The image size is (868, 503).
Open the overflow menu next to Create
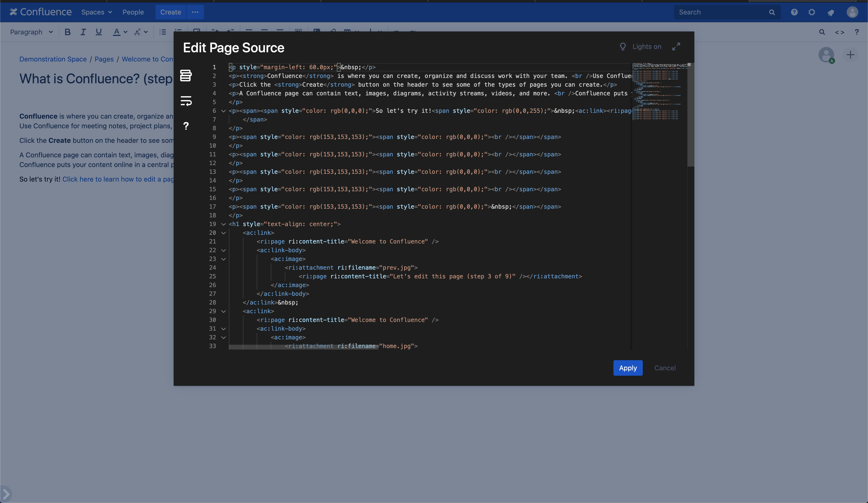195,12
